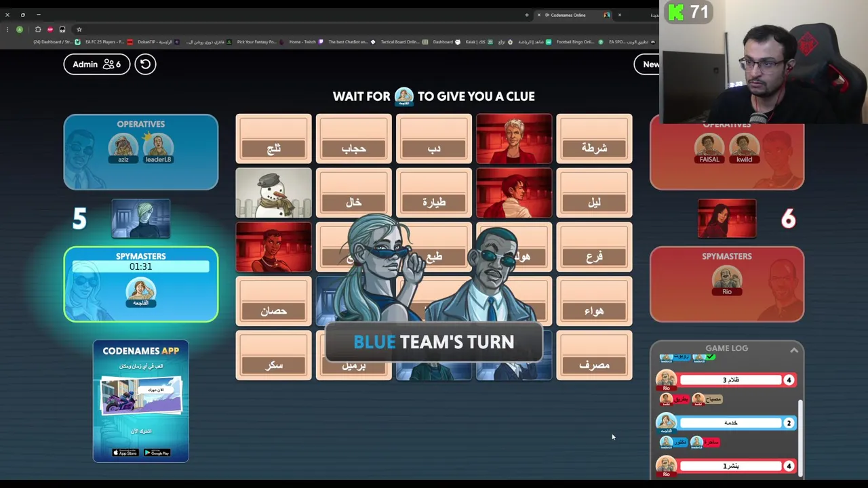
Task: Select the هواء word card
Action: 594,302
